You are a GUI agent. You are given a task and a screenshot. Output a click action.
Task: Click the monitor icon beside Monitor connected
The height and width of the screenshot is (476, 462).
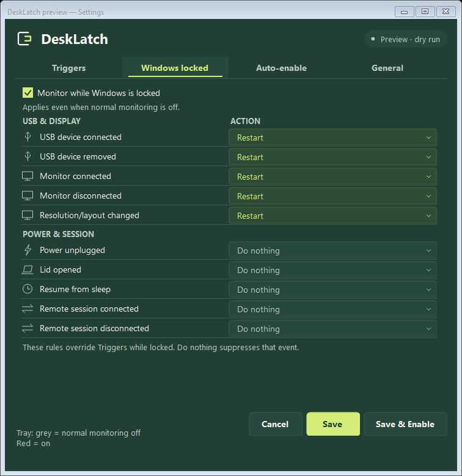(x=28, y=176)
